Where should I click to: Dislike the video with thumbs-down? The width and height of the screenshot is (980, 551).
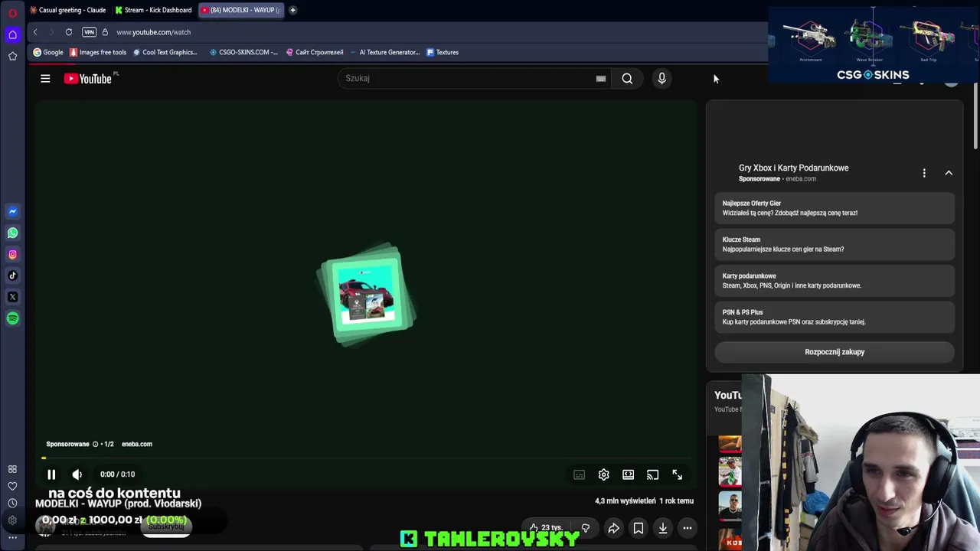pyautogui.click(x=586, y=528)
